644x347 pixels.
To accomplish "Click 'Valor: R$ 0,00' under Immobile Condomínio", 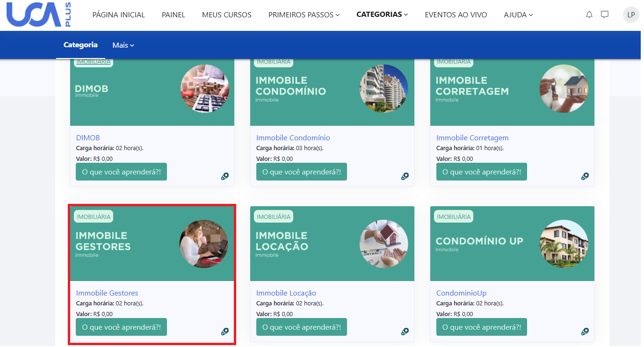I will pyautogui.click(x=275, y=159).
